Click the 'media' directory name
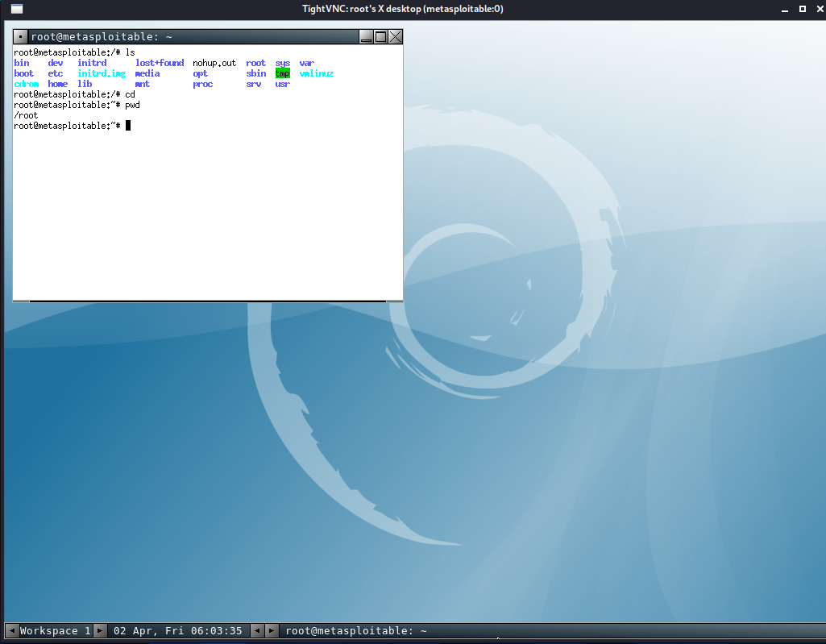Viewport: 826px width, 644px height. point(147,73)
